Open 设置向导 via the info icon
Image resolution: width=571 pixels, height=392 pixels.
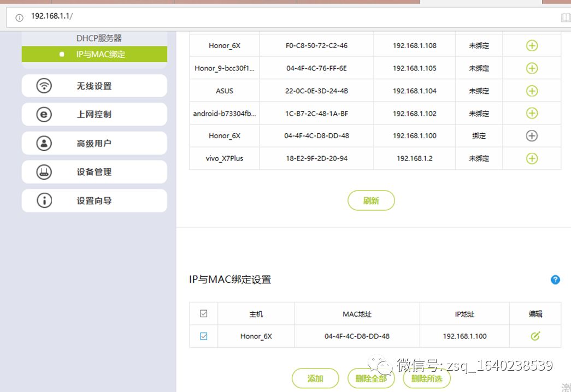[x=44, y=200]
